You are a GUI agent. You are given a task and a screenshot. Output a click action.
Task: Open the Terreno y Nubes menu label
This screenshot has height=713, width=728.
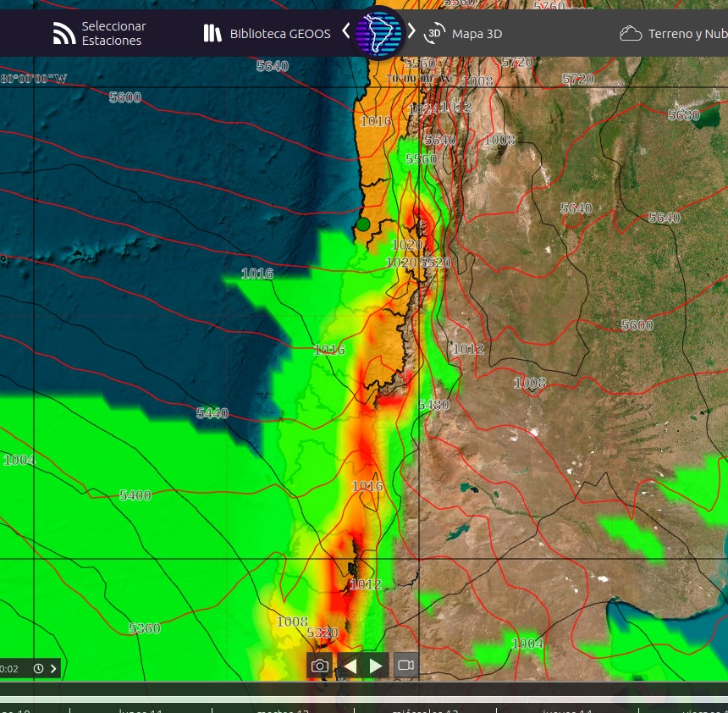coord(687,34)
